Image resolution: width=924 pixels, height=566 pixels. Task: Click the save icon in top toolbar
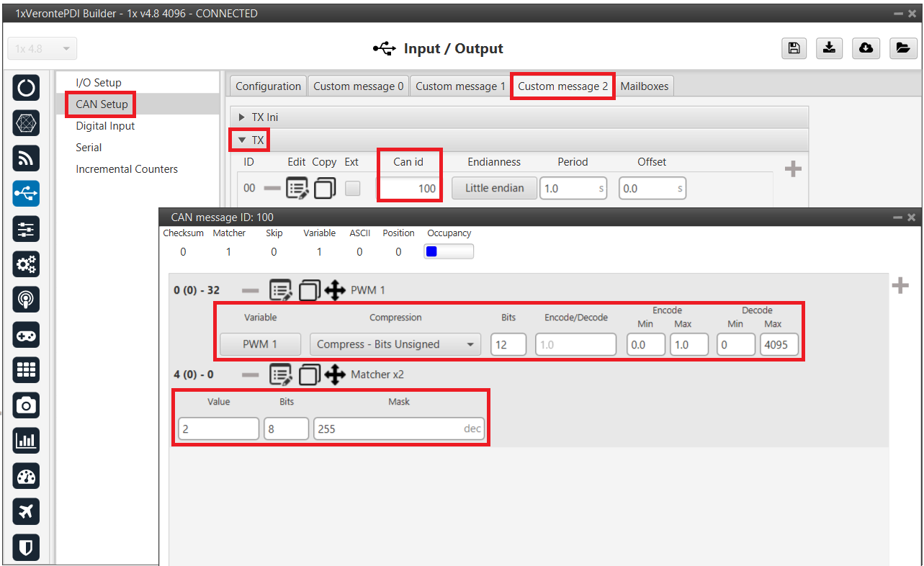[793, 48]
